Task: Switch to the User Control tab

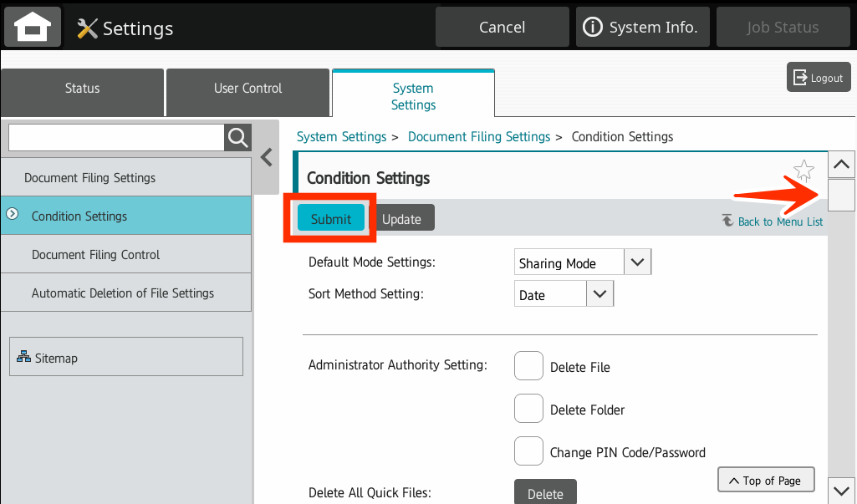Action: coord(247,89)
